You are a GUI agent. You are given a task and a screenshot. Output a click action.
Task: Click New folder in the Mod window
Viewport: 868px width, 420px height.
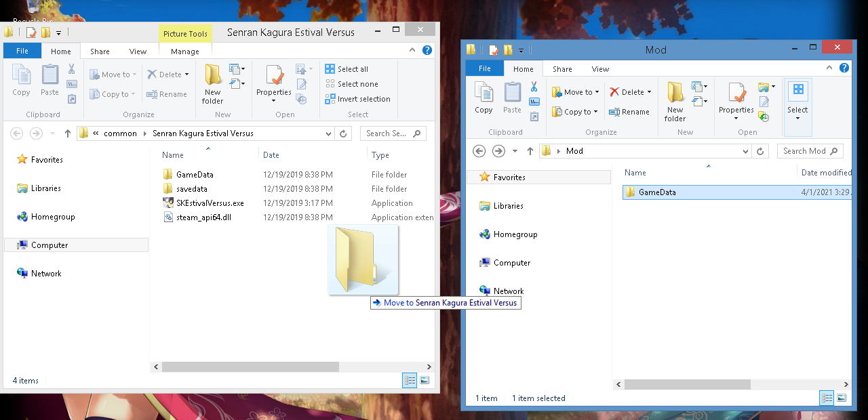(x=675, y=102)
